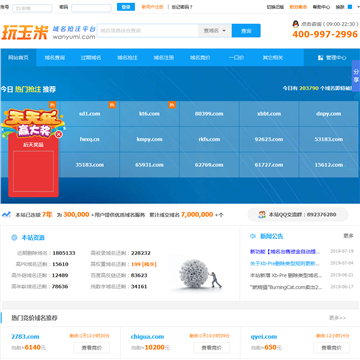This screenshot has height=360, width=360.
Task: Select sd1.com in the hot domain grid
Action: click(90, 114)
